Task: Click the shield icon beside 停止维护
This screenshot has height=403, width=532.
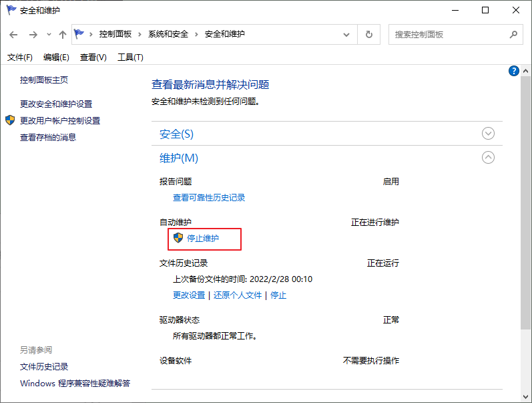Action: [x=178, y=238]
